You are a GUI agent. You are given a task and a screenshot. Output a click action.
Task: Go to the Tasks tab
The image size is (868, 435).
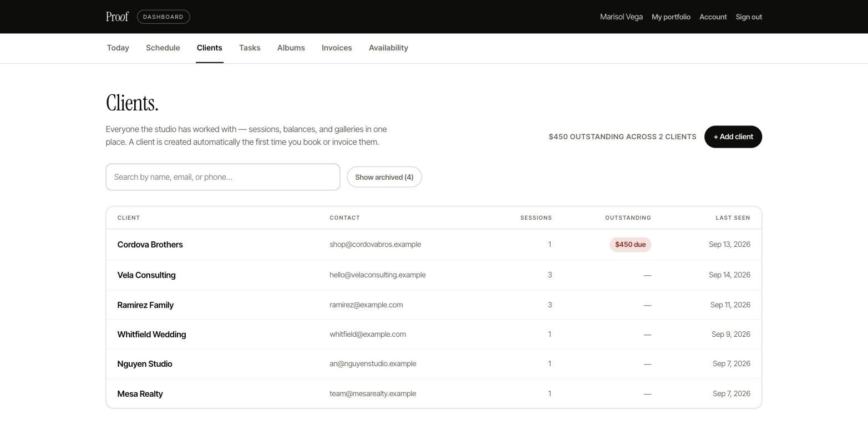click(250, 48)
